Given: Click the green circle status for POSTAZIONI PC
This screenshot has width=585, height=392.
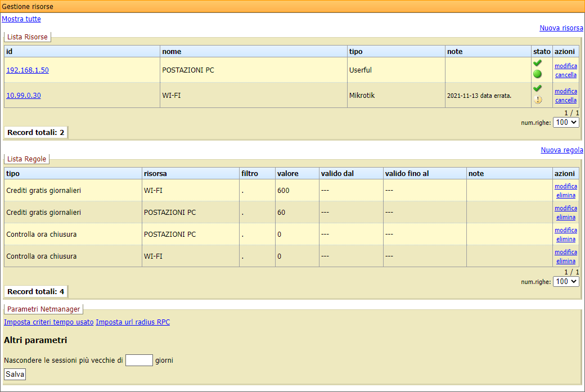Looking at the screenshot, I should tap(537, 74).
